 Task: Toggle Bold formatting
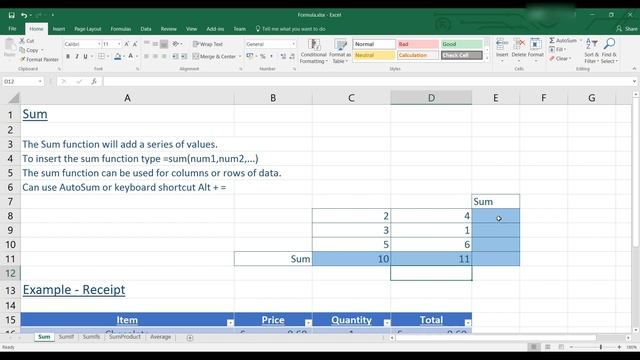point(68,56)
